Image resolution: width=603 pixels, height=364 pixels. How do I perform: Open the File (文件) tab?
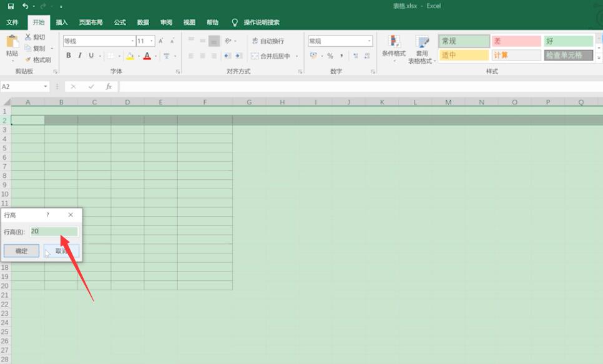(12, 22)
